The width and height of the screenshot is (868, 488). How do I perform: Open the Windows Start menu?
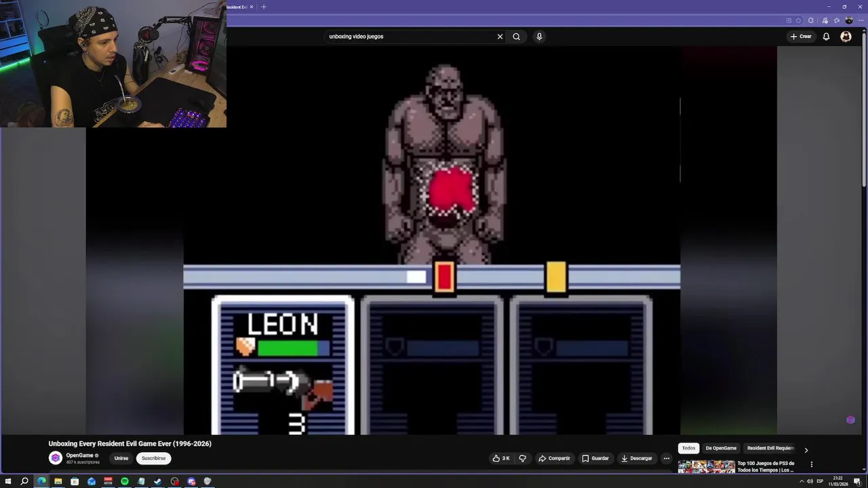8,481
